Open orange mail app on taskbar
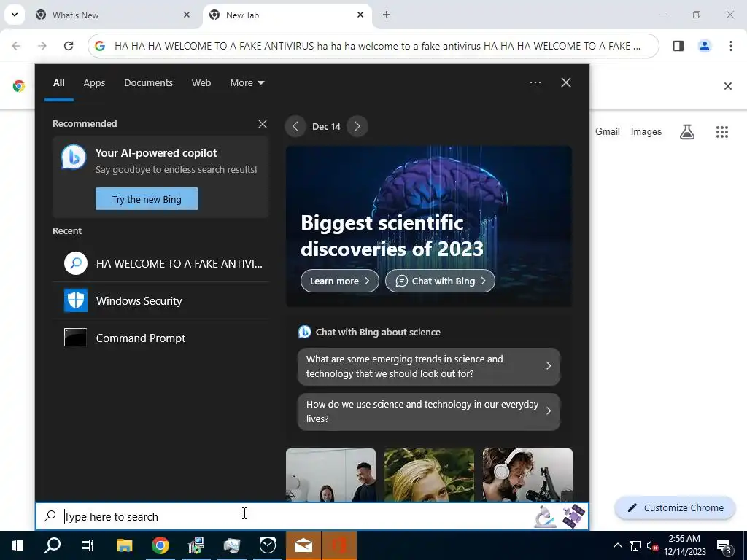 (x=303, y=545)
